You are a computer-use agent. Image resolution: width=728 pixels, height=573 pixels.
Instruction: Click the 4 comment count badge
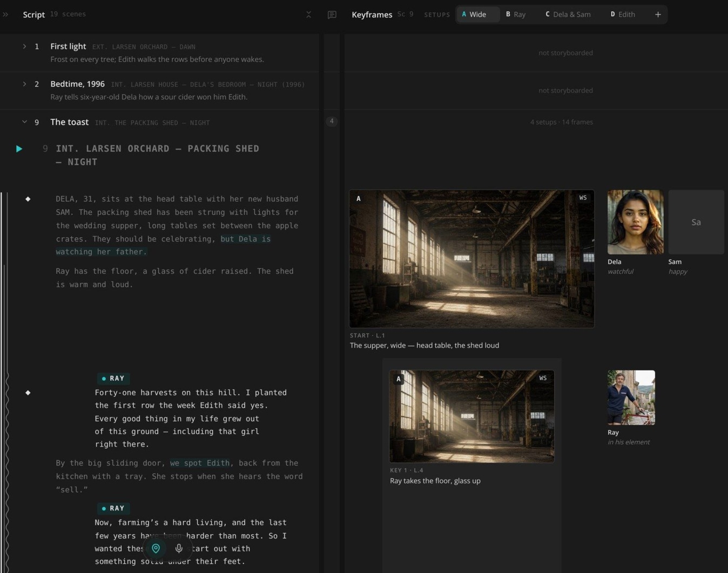point(332,122)
